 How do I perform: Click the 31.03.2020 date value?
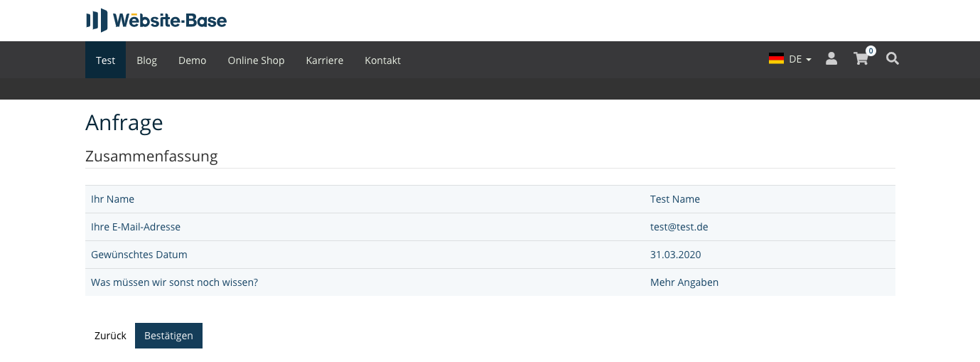676,255
